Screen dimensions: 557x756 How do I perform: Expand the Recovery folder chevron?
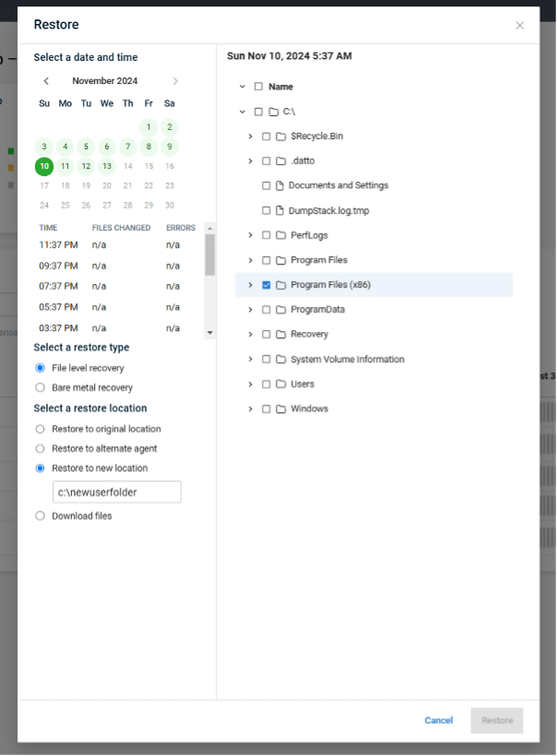(x=250, y=335)
